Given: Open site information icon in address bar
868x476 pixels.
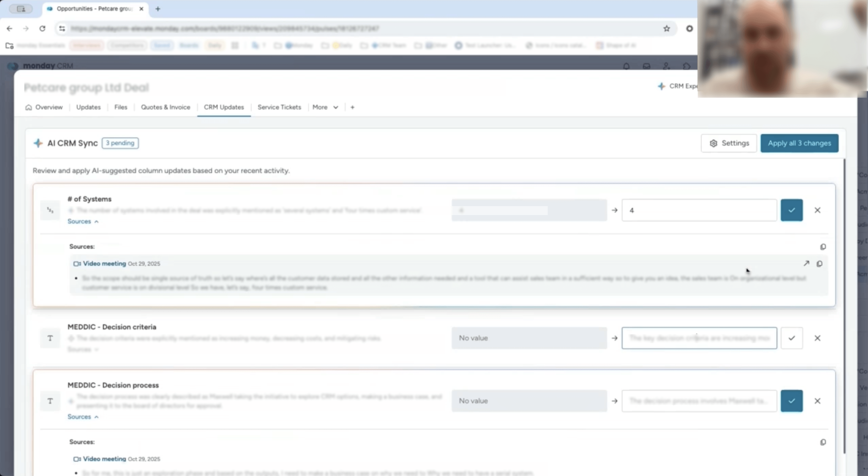Looking at the screenshot, I should click(62, 28).
